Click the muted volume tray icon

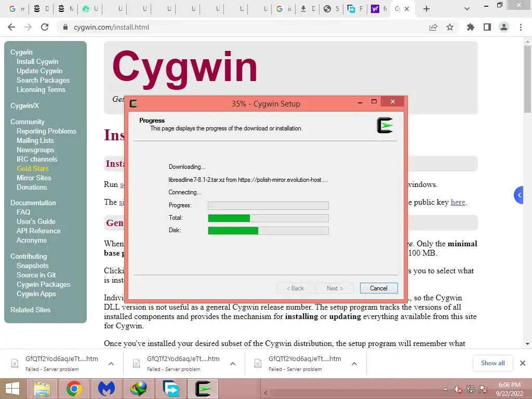tap(458, 389)
